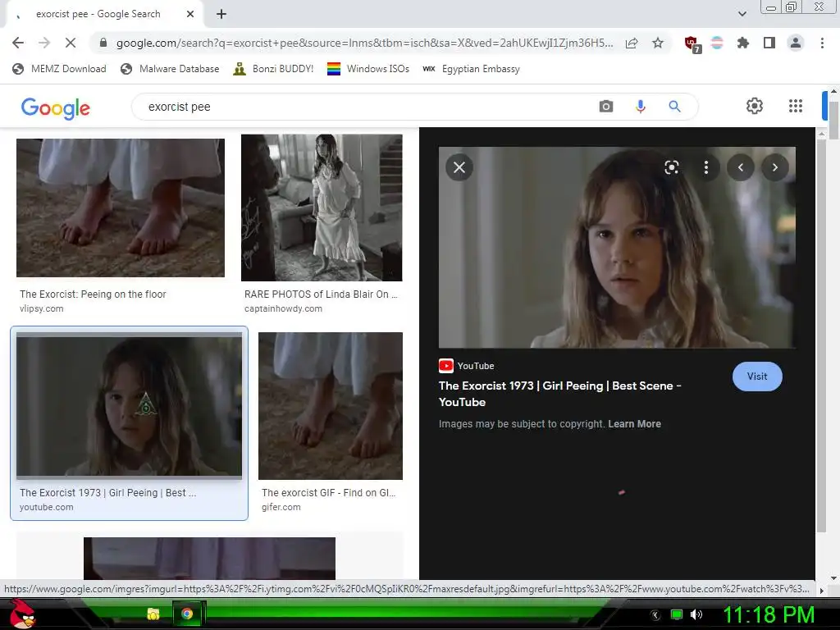Submit search with magnifier icon
This screenshot has width=840, height=630.
coord(674,106)
